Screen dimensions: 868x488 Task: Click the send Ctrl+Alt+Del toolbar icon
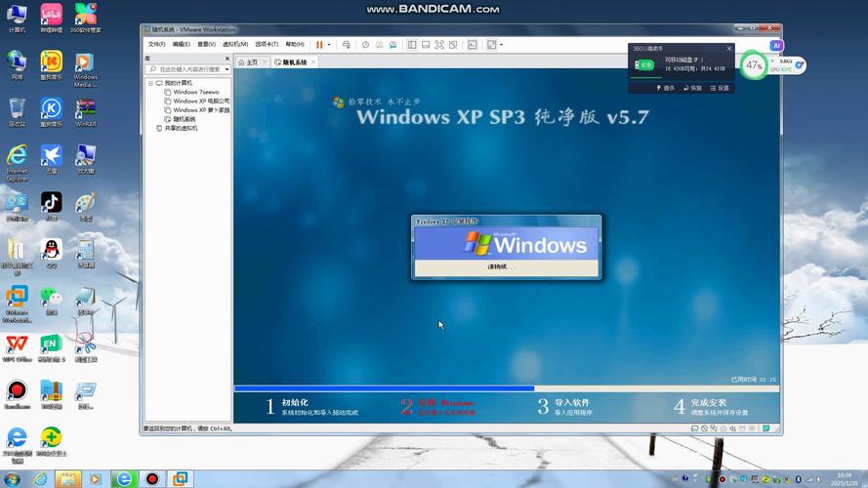click(347, 44)
